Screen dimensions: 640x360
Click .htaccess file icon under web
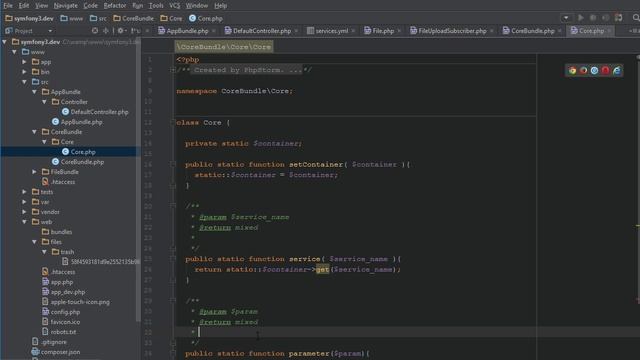(45, 272)
